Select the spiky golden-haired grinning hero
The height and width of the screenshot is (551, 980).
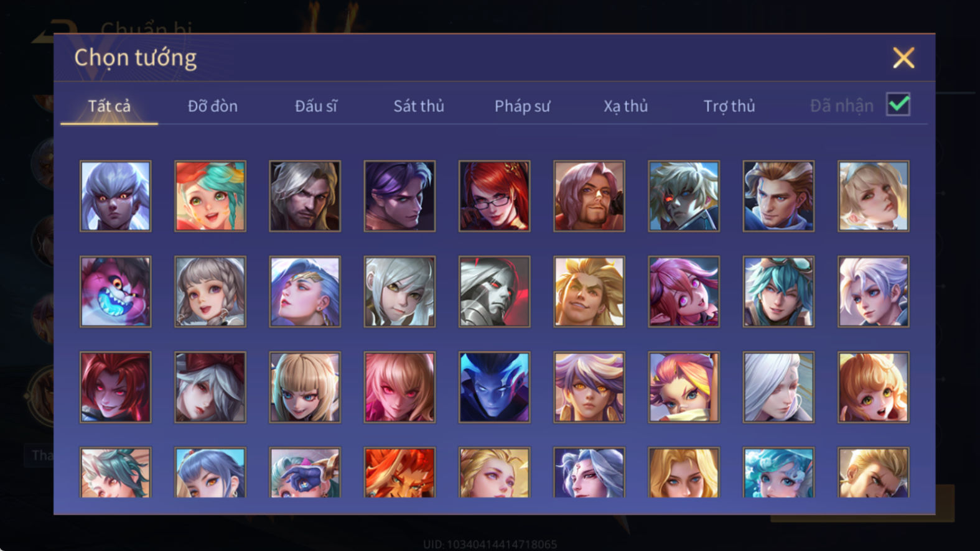(x=589, y=292)
